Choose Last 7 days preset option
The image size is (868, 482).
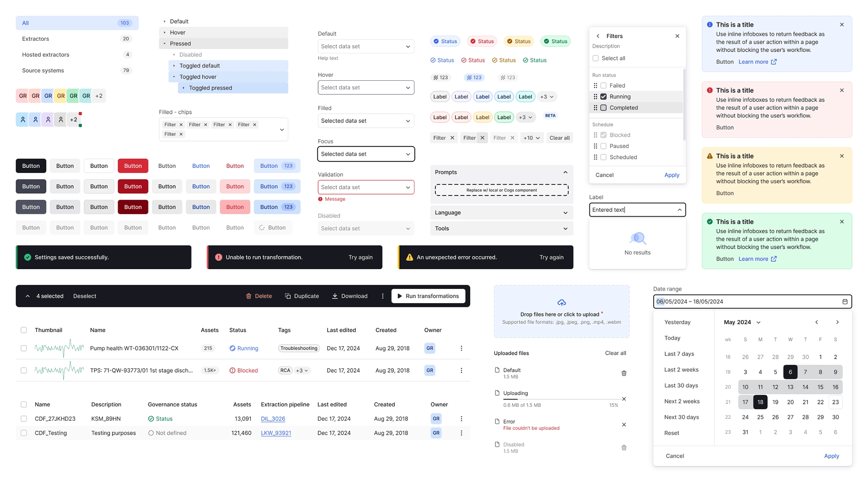[x=679, y=354]
